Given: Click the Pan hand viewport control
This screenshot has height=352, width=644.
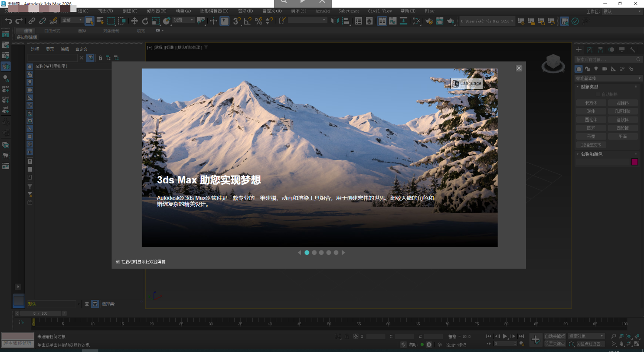Looking at the screenshot, I should pos(621,344).
